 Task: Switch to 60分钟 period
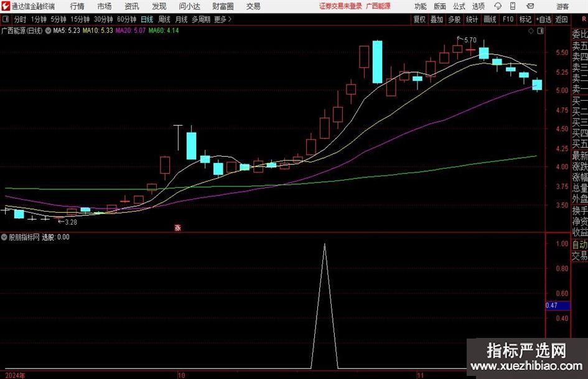[126, 19]
